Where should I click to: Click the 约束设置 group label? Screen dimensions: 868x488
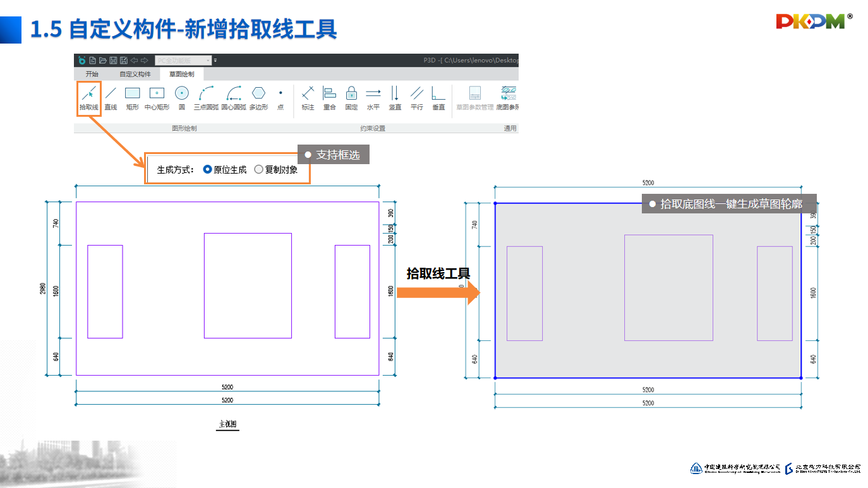tap(372, 128)
